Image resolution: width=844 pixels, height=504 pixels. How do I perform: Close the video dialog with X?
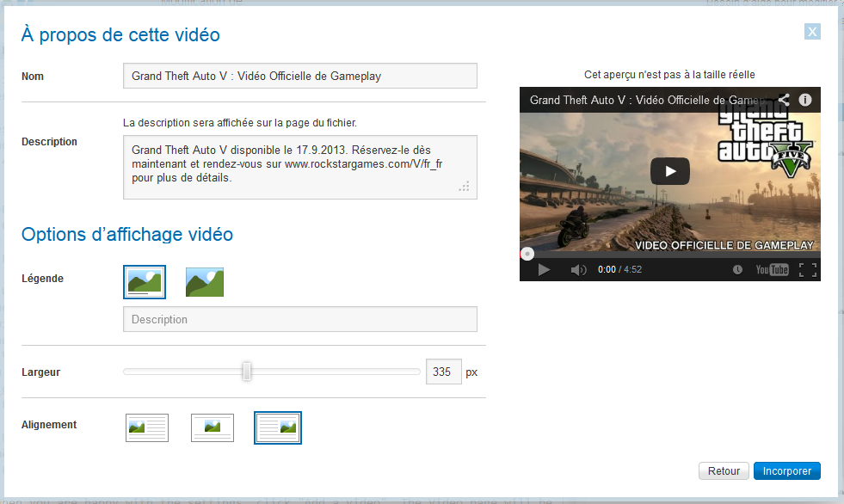[812, 32]
